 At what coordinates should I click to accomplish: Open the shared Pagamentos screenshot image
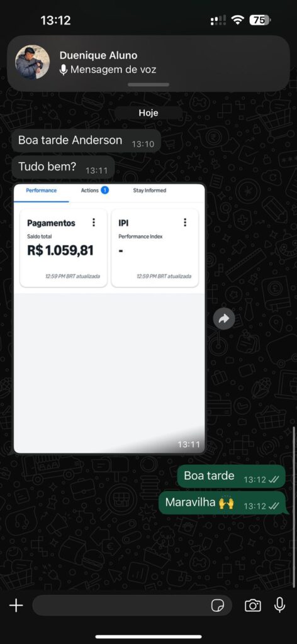[x=109, y=319]
